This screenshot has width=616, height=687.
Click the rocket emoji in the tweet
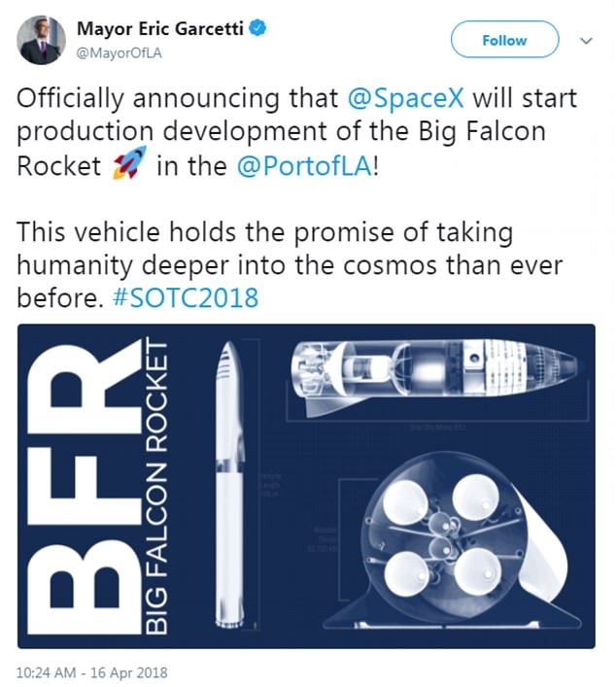(129, 163)
